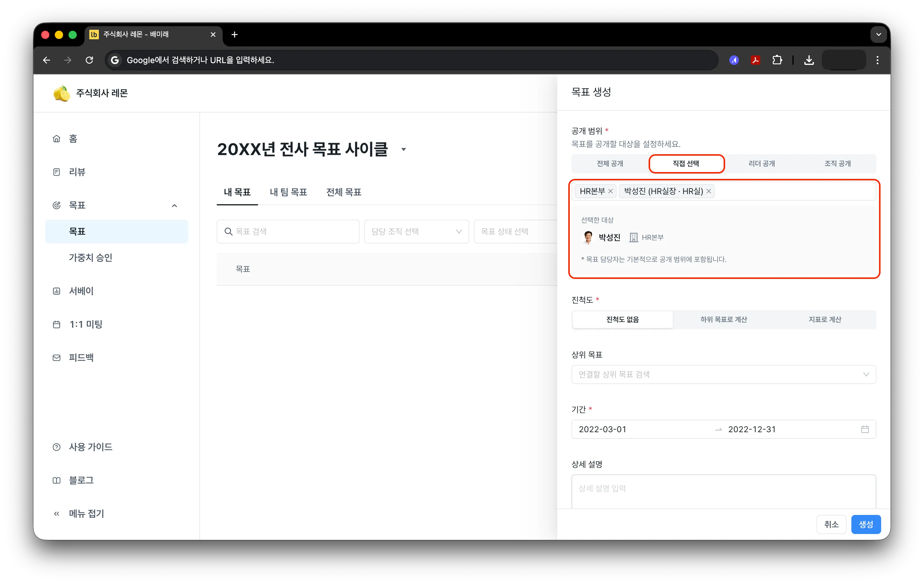
Task: Open the 사용 가이드 help icon
Action: [x=56, y=447]
